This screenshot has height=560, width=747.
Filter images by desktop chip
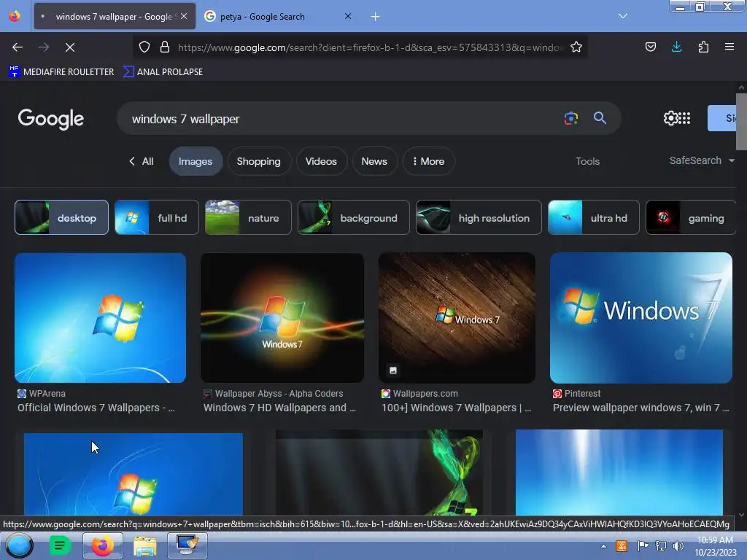click(61, 217)
